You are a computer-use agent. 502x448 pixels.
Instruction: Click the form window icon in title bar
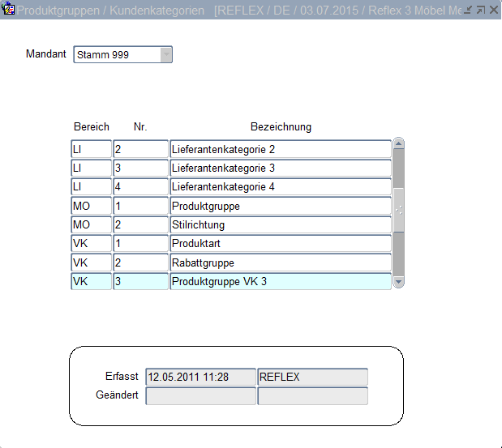click(9, 11)
